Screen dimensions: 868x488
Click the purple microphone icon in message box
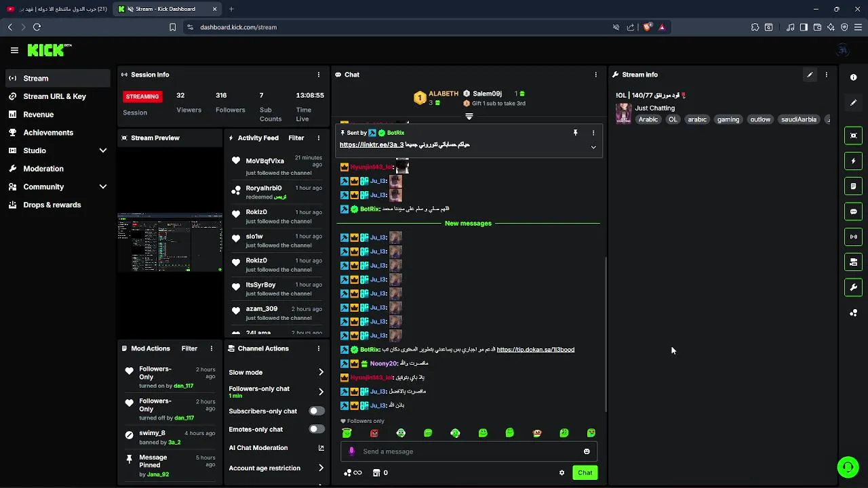click(351, 451)
